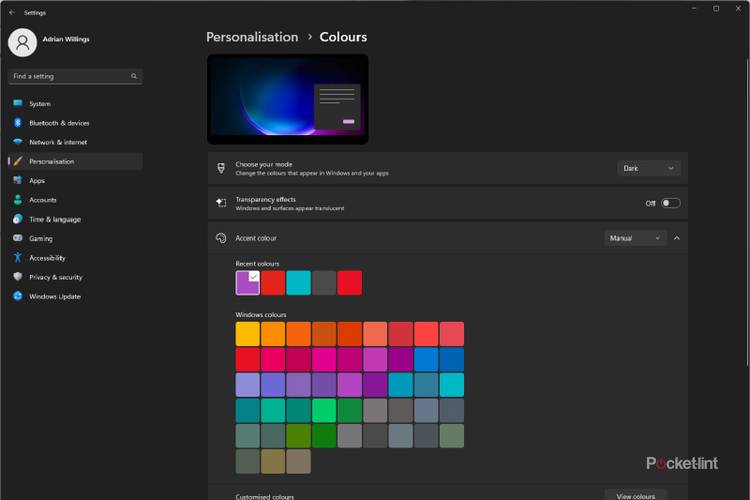Open the Accent colour Manual dropdown
Image resolution: width=750 pixels, height=500 pixels.
(635, 238)
